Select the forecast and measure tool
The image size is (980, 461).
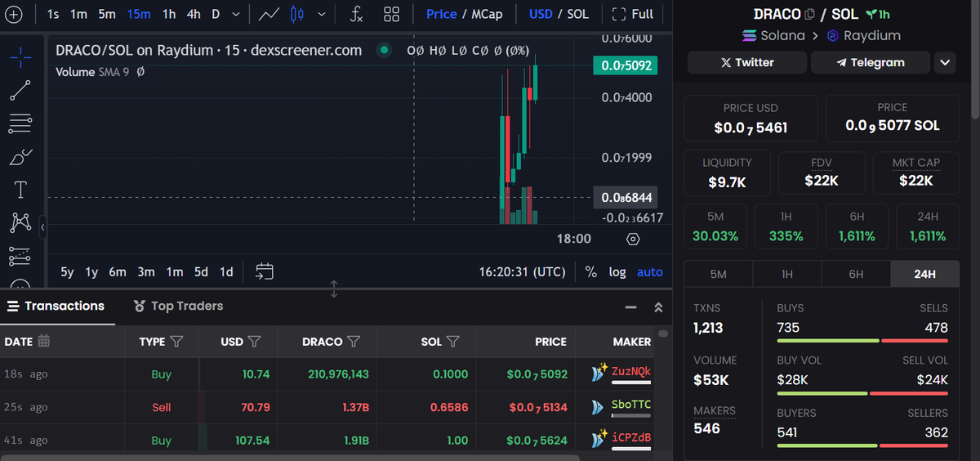20,256
